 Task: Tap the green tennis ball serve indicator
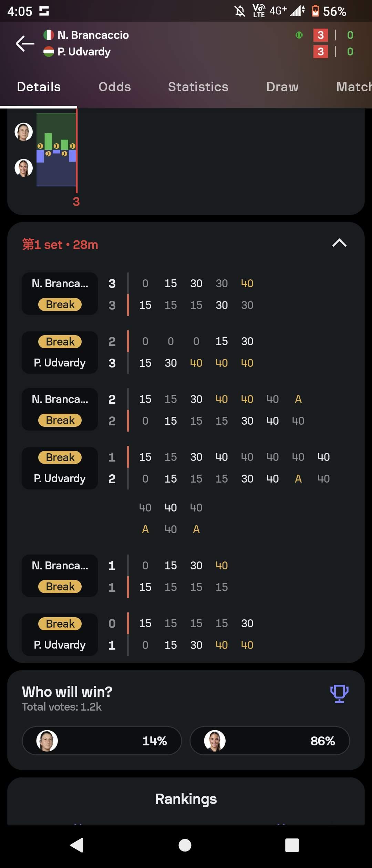click(299, 35)
